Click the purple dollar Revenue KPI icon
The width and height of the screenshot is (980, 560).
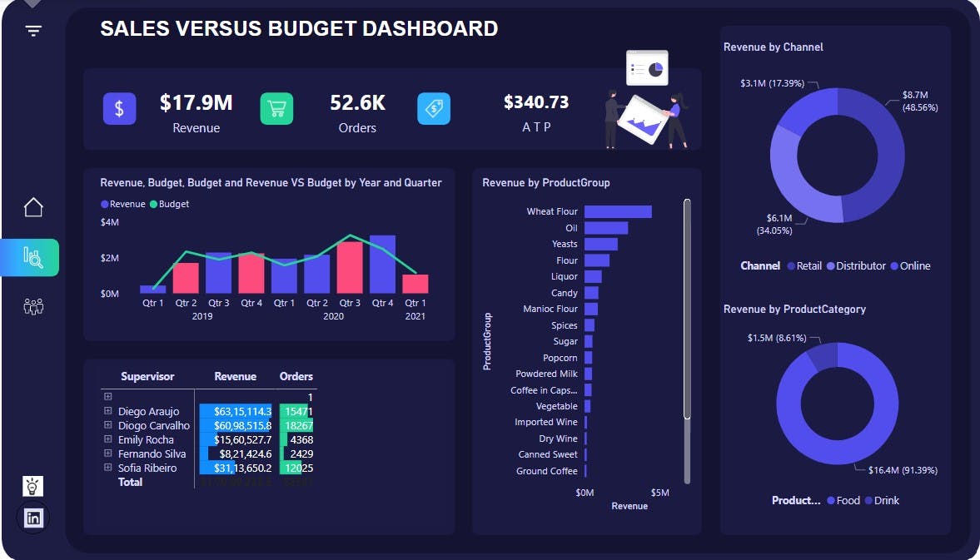tap(119, 108)
